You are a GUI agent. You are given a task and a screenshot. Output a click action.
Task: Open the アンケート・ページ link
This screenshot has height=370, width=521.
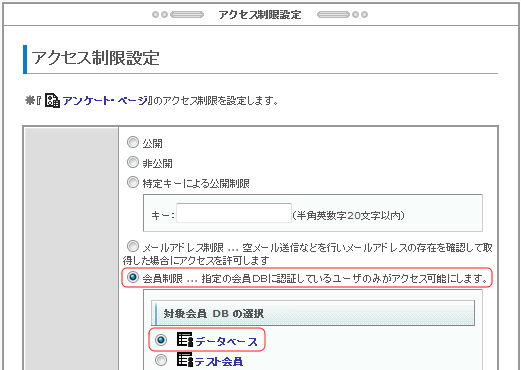point(105,101)
